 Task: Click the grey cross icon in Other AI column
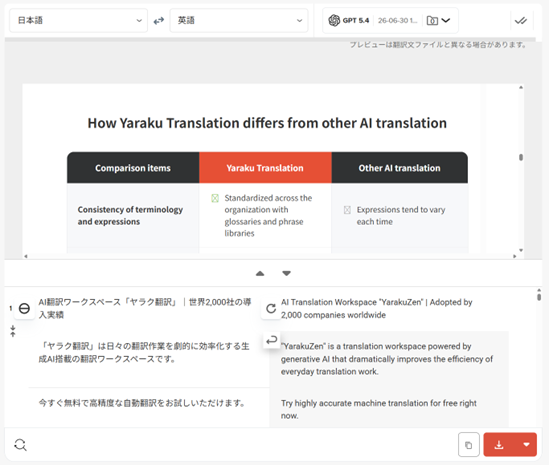point(347,210)
